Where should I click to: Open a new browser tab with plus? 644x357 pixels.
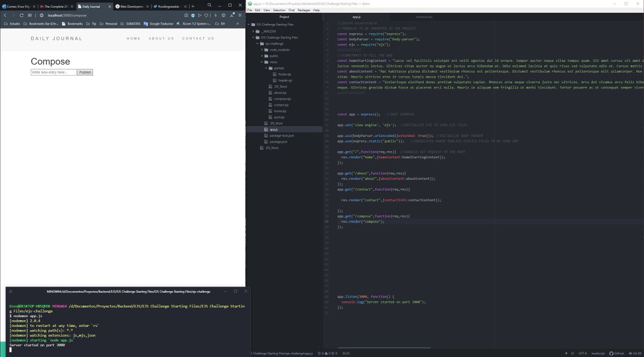pyautogui.click(x=193, y=6)
